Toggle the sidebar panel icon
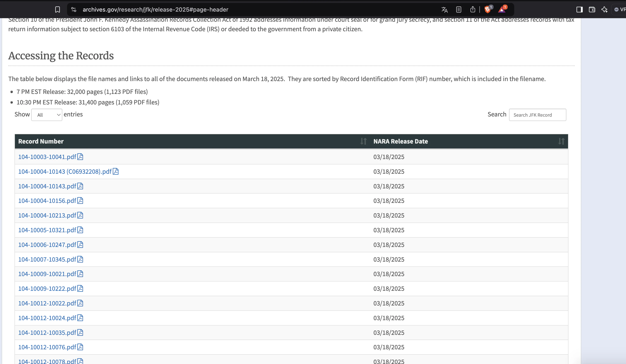626x364 pixels. click(x=580, y=10)
